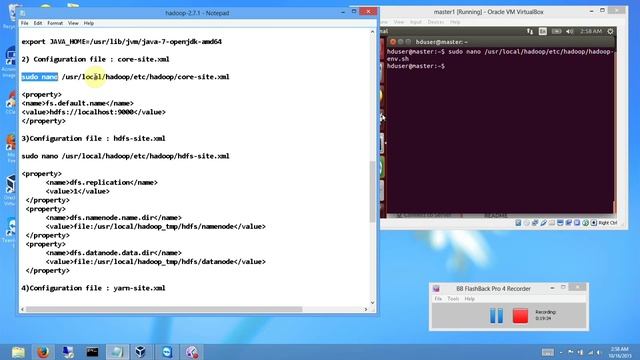This screenshot has width=640, height=360.
Task: Click the Notepad vertical scrollbar down arrow
Action: click(372, 302)
